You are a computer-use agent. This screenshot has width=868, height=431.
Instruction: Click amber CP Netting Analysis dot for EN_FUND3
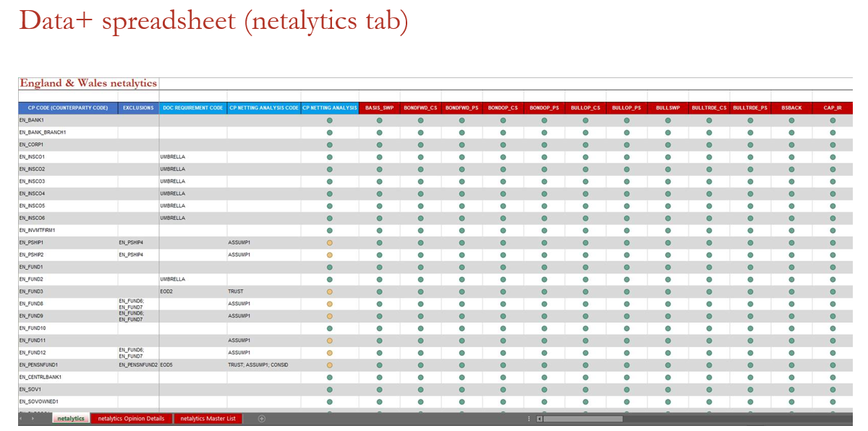coord(329,291)
